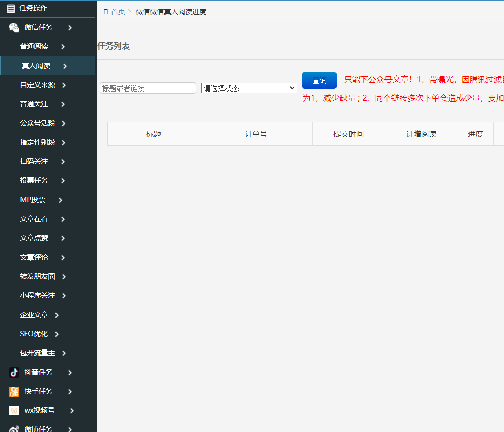Click the 标题或者链接 input field
Viewport: 504px width, 432px height.
pos(148,88)
